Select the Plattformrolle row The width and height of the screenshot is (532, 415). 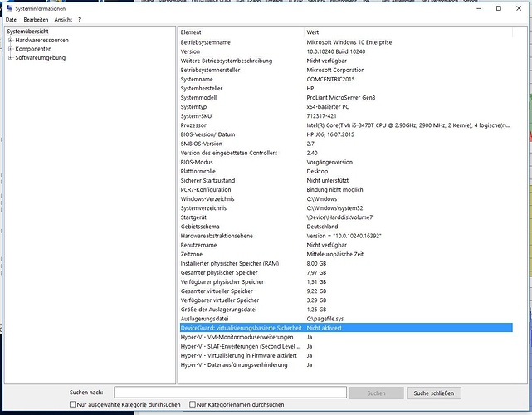[x=346, y=171]
